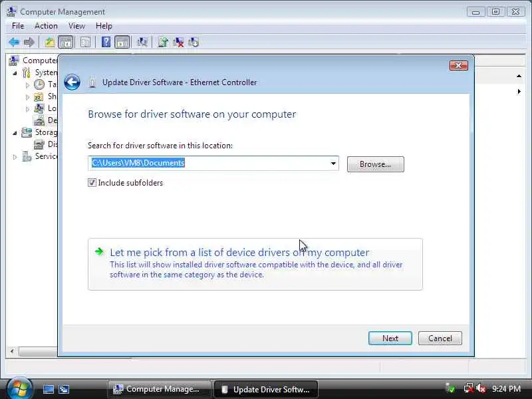Click the Computer Management root tree icon
Image resolution: width=532 pixels, height=399 pixels.
pos(14,61)
